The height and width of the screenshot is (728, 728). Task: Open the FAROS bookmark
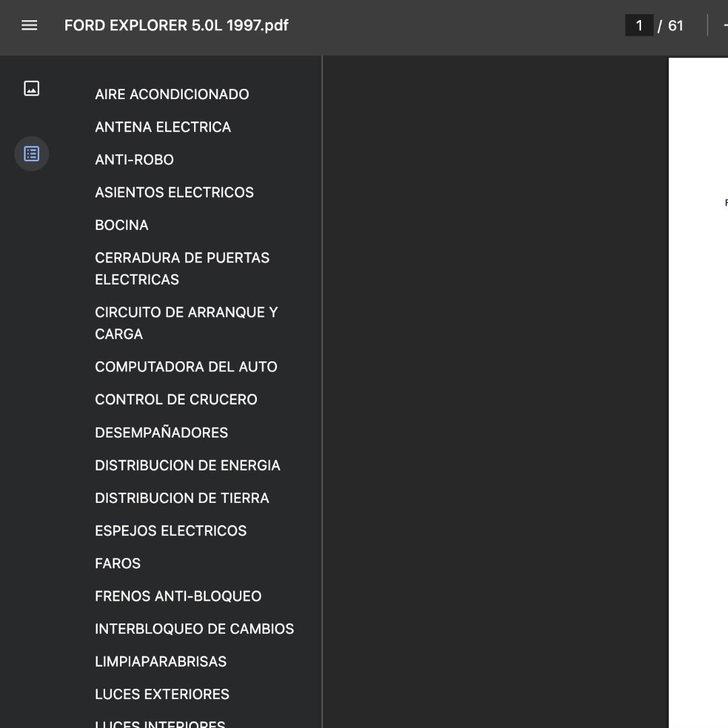(117, 564)
